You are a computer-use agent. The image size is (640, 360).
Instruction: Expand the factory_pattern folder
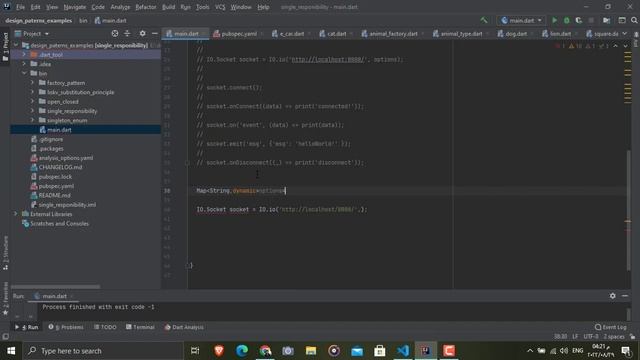33,82
